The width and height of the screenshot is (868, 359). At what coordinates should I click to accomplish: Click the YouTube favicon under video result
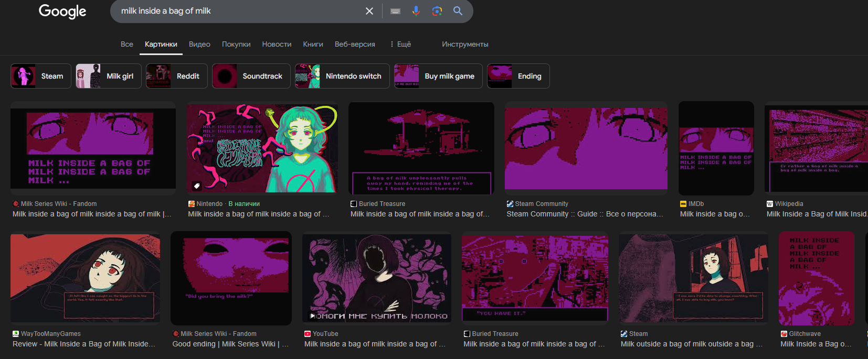coord(308,334)
